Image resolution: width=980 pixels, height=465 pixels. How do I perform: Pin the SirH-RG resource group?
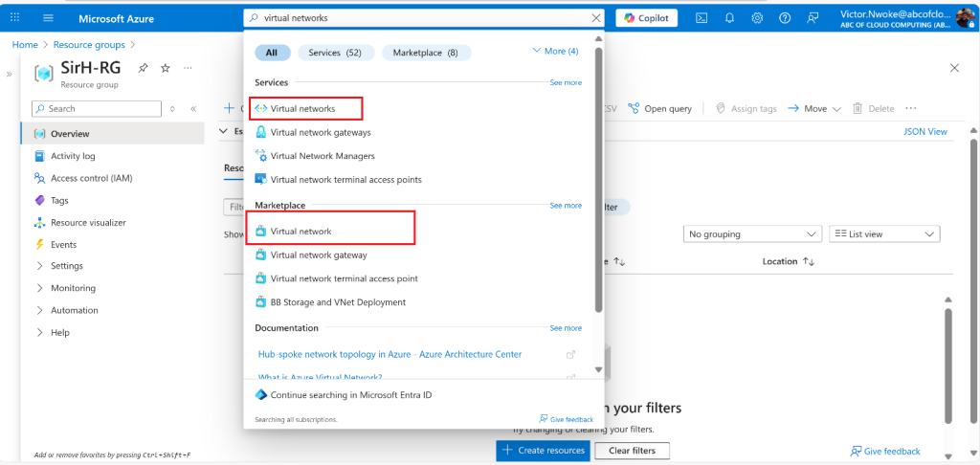pyautogui.click(x=144, y=68)
